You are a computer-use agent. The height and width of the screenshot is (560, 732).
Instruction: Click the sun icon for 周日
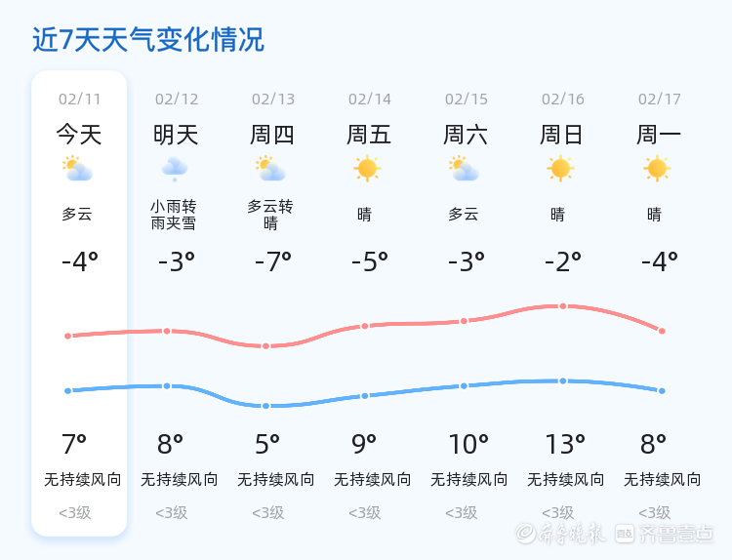560,169
